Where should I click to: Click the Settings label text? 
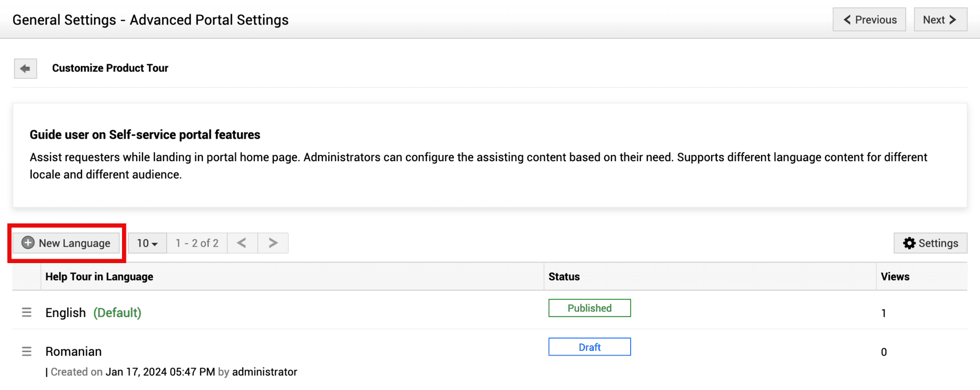tap(938, 244)
